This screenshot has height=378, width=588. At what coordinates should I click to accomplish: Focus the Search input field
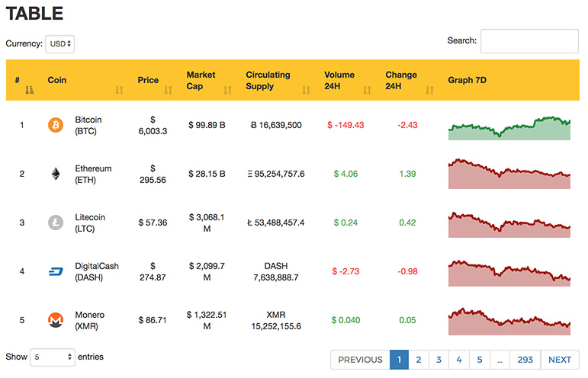(x=529, y=41)
